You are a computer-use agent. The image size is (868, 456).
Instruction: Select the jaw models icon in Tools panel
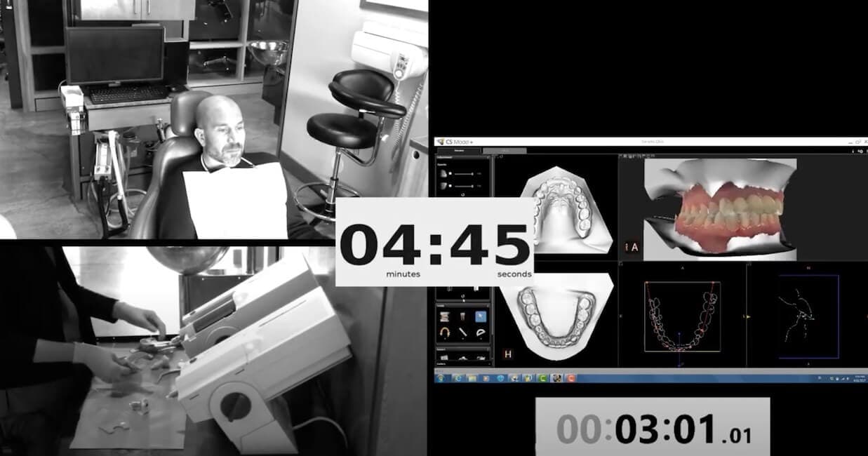click(444, 316)
